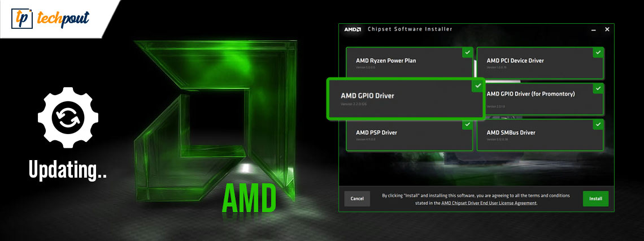Select the AMD Ryzen Power Plan card
The image size is (644, 241).
(409, 62)
